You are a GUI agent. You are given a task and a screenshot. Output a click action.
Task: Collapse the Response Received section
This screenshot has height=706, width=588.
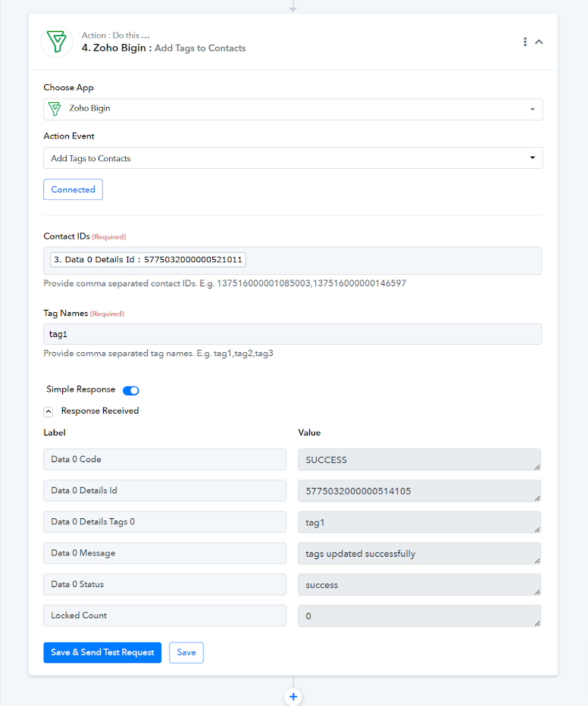(48, 411)
